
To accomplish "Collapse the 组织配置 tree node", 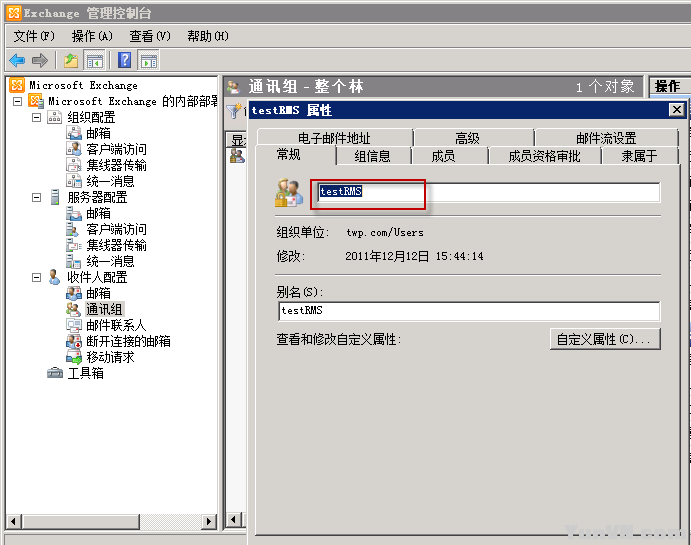I will (37, 117).
